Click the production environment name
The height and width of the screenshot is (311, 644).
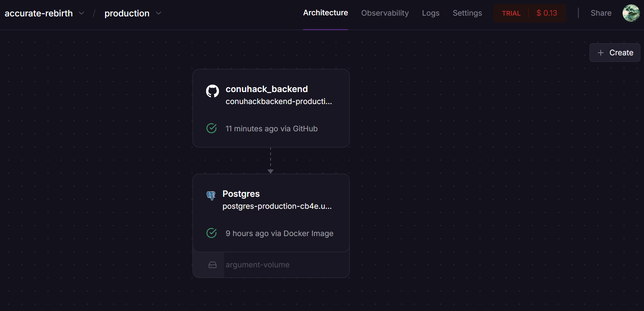pos(127,13)
